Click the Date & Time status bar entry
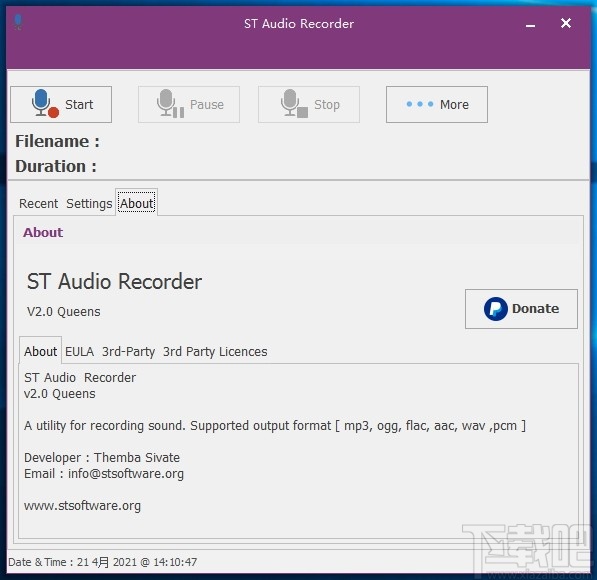 click(102, 562)
